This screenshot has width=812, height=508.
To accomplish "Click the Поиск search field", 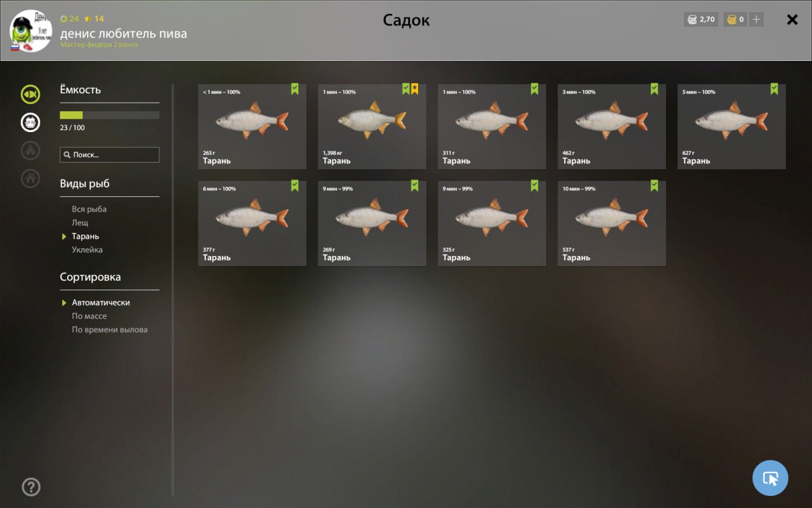I will (110, 155).
